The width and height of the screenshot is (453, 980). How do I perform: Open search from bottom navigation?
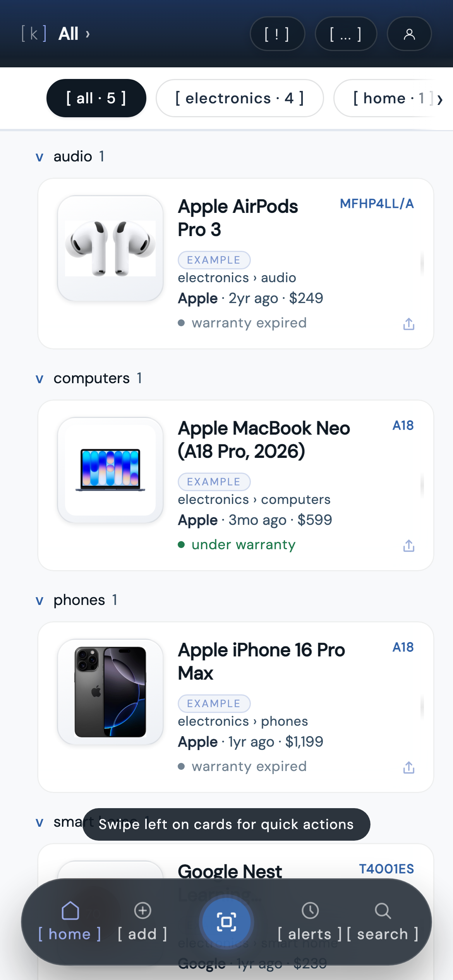point(383,923)
